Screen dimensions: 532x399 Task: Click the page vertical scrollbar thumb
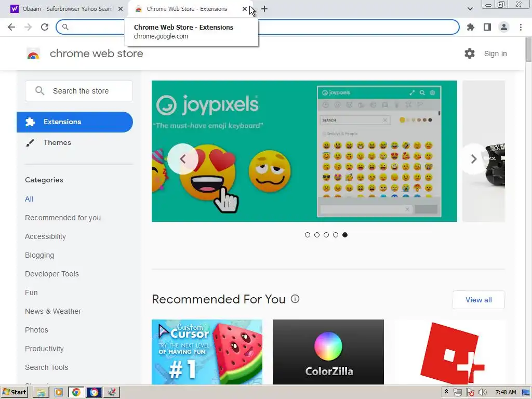[528, 50]
